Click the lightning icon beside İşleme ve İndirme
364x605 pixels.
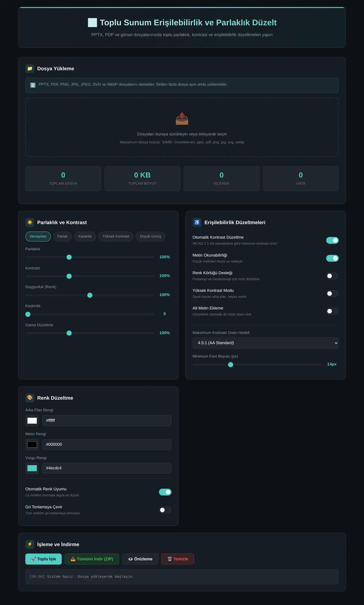30,544
